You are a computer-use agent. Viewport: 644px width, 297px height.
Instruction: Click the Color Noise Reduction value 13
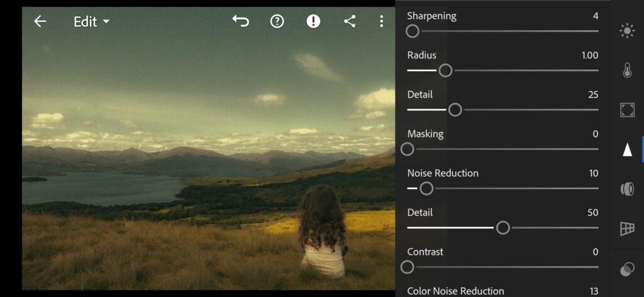(x=594, y=291)
